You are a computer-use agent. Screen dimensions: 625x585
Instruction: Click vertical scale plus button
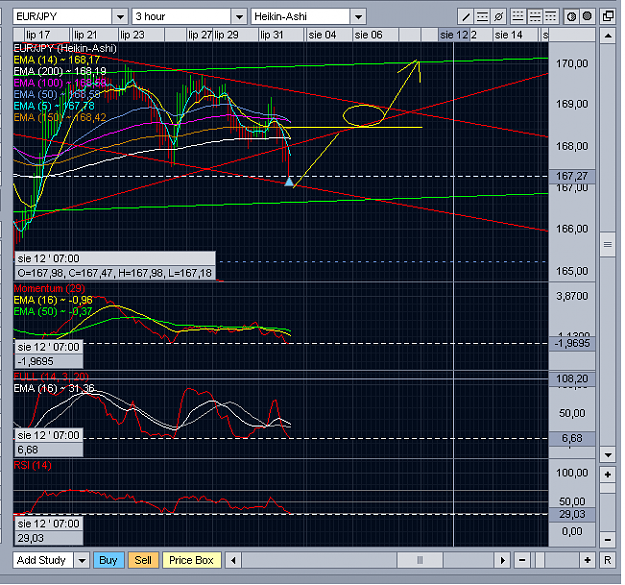[x=608, y=475]
